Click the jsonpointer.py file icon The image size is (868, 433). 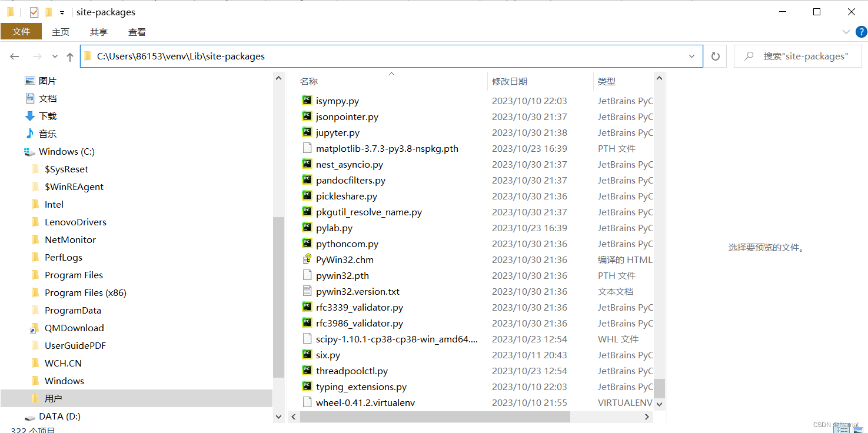click(307, 116)
